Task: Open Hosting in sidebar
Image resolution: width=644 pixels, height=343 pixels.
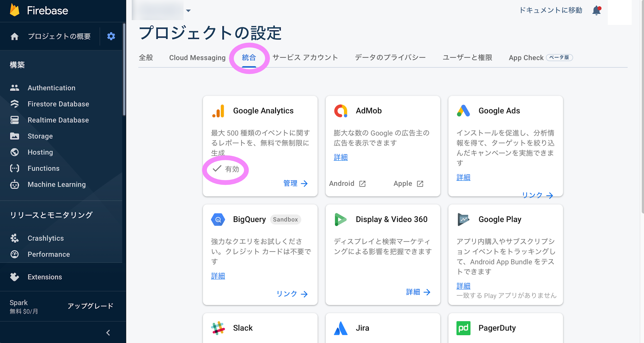Action: (40, 152)
